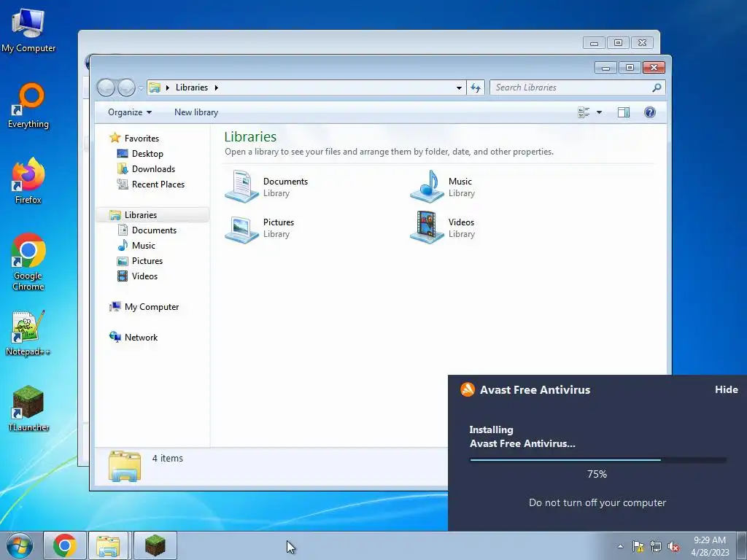
Task: Toggle the preview pane button
Action: pyautogui.click(x=624, y=112)
